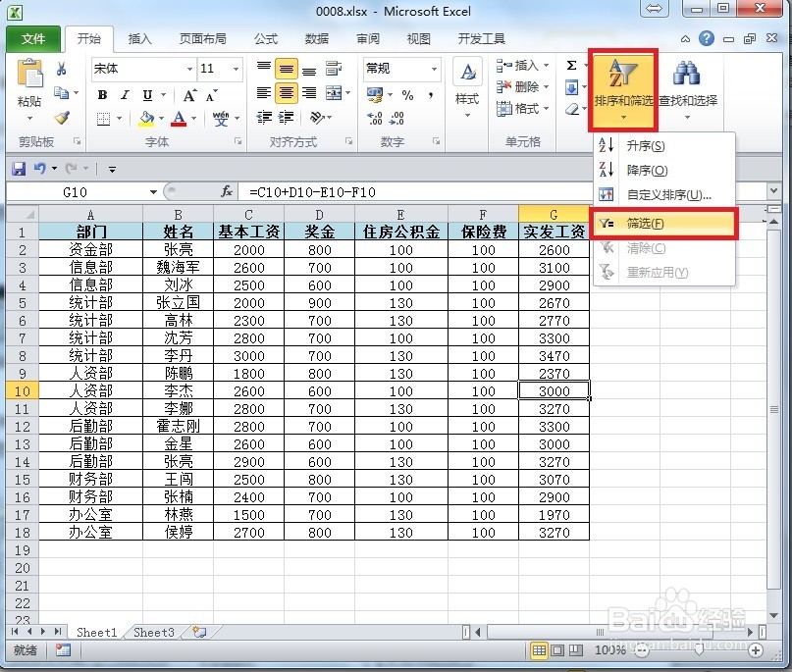Click the AutoSum sigma icon
The height and width of the screenshot is (672, 792).
pyautogui.click(x=572, y=66)
